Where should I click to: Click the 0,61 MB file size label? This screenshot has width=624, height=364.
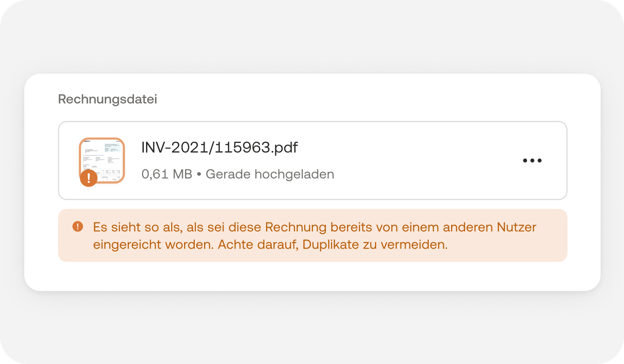166,174
